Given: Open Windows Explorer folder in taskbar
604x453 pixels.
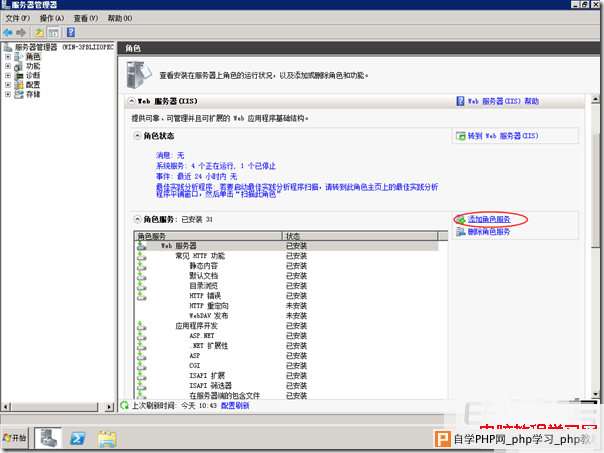Looking at the screenshot, I should [107, 438].
